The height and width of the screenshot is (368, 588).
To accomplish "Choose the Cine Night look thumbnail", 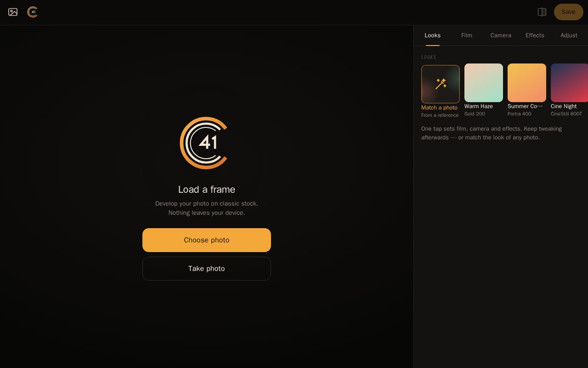I will (x=569, y=83).
